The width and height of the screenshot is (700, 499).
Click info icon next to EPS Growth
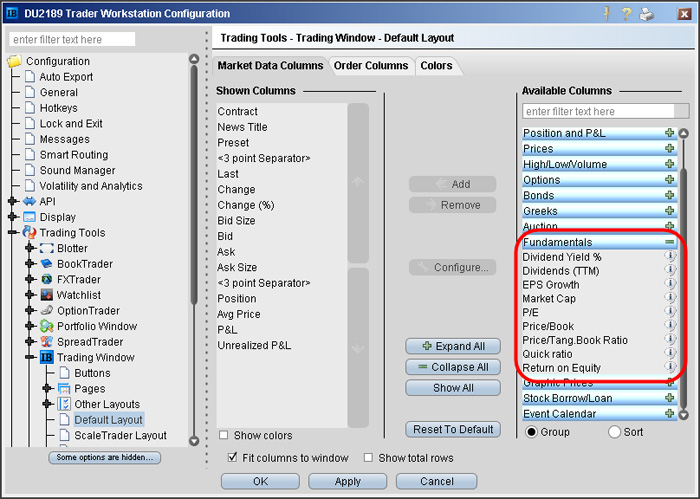tap(670, 284)
